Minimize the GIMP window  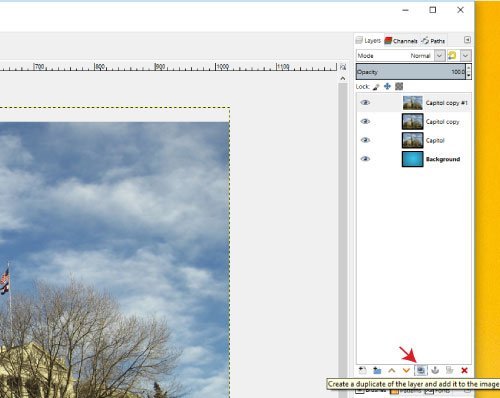point(405,10)
